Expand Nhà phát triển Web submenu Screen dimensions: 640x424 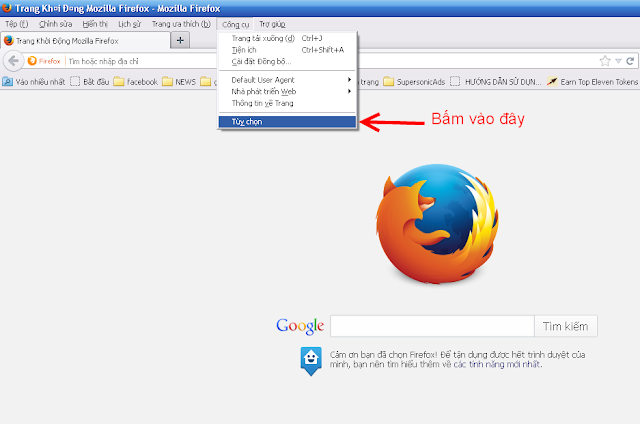[287, 91]
